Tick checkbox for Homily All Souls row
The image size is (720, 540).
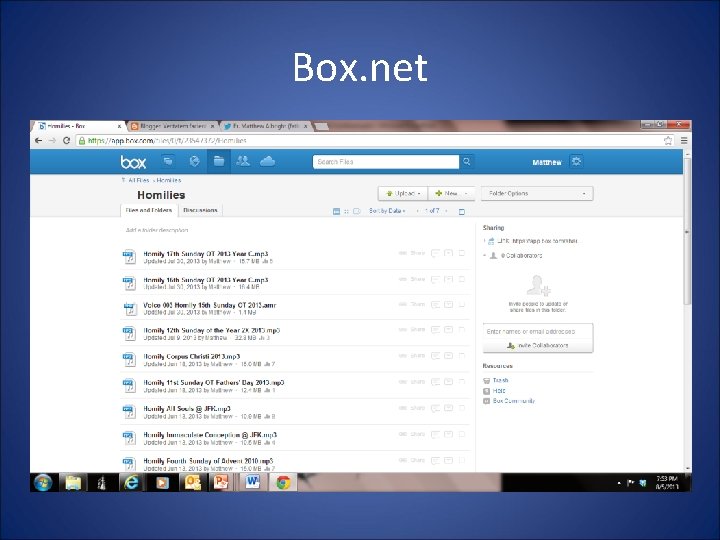tap(462, 408)
